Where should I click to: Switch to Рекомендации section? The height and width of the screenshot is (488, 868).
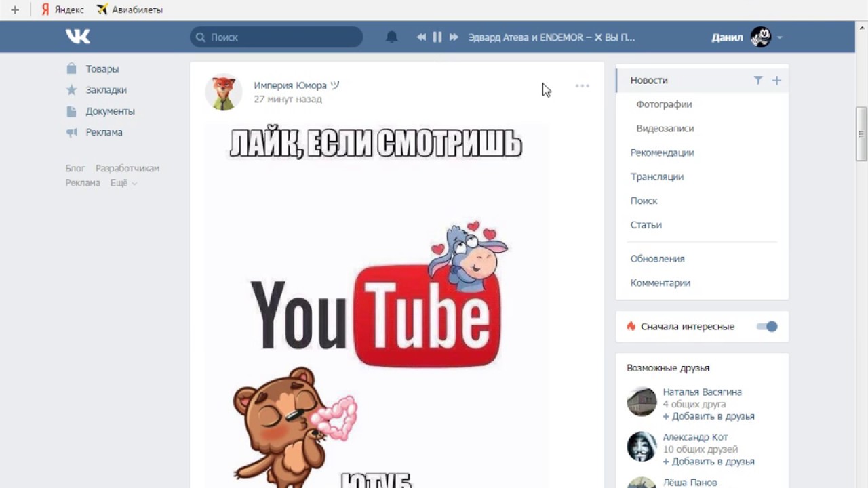click(662, 152)
